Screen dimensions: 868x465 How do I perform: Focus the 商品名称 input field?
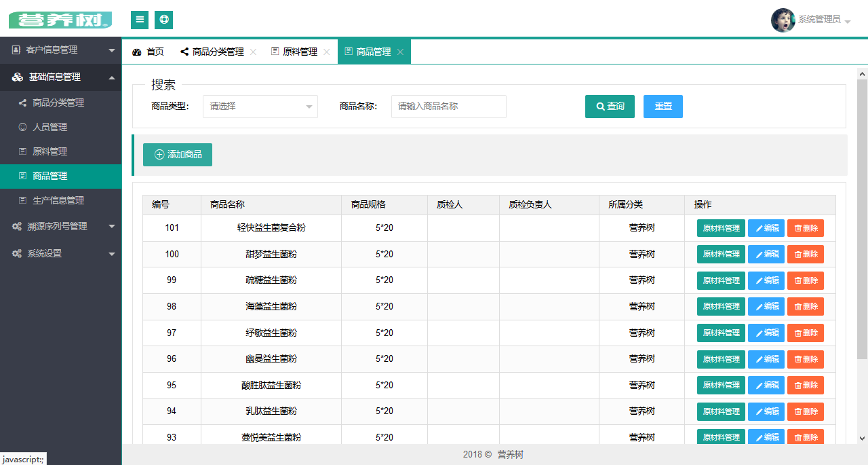tap(448, 107)
